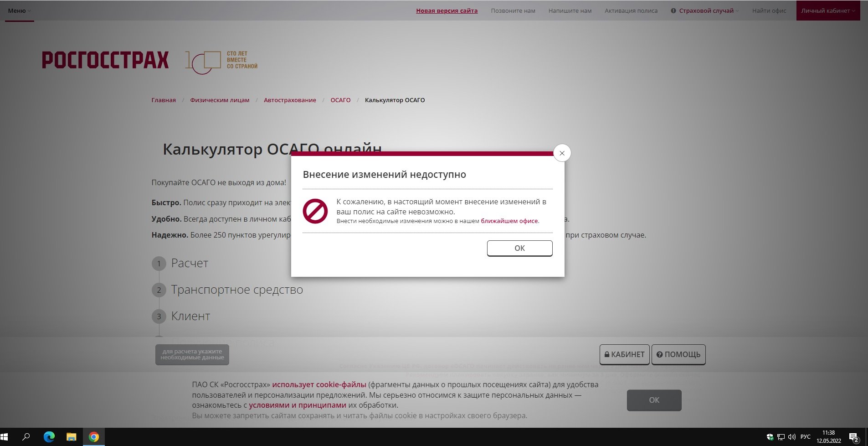Open 'Новая версия сайта' link
Image resolution: width=868 pixels, height=446 pixels.
pyautogui.click(x=447, y=10)
